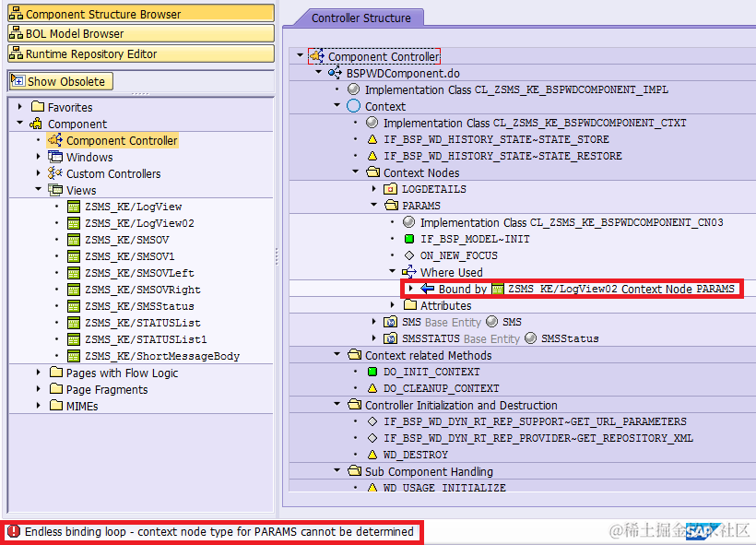Click Implementation Class CL_ZSMS_KE_BSPWDCOMPONENT_CTXT

tap(535, 123)
